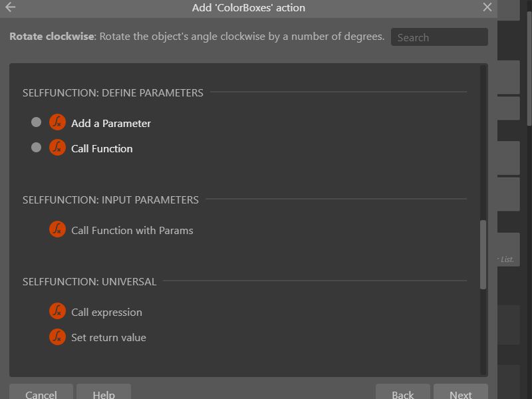
Task: Proceed with the Next button
Action: tap(461, 392)
